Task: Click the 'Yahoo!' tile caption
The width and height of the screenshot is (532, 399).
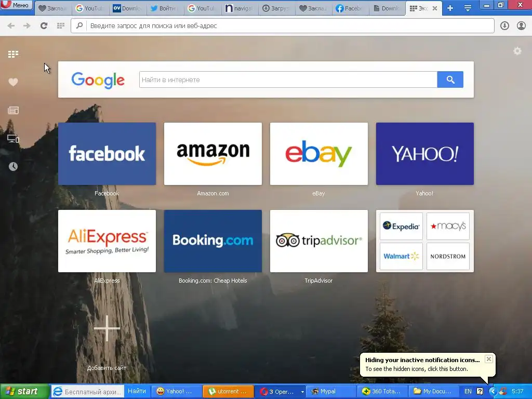Action: click(424, 193)
